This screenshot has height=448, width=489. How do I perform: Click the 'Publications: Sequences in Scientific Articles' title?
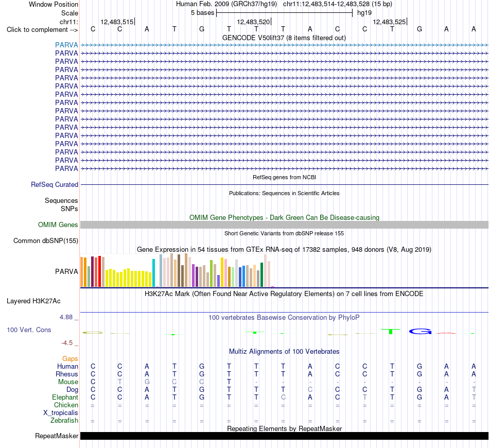pos(284,193)
